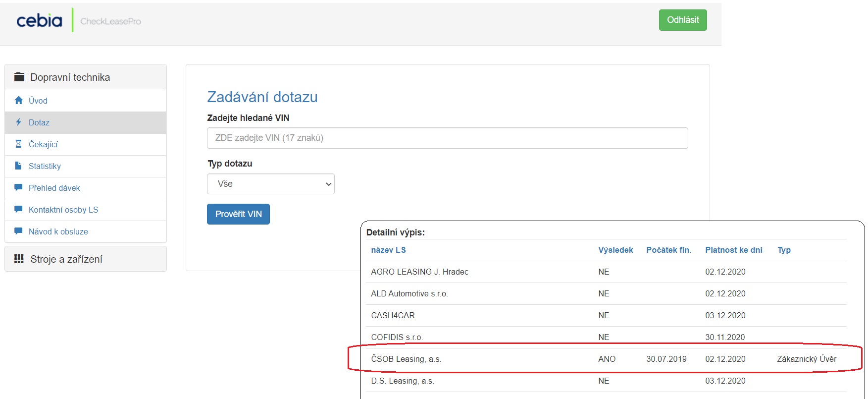Click the hourglass icon beside Čekající

(18, 144)
